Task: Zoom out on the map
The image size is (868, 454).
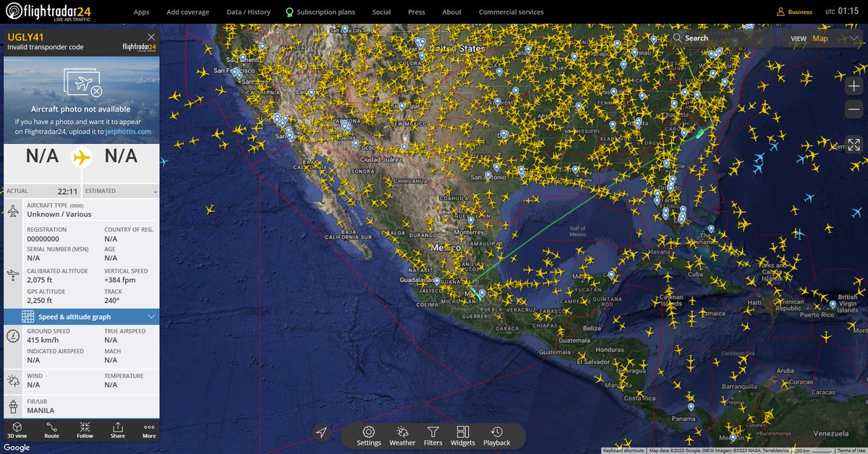Action: [854, 109]
